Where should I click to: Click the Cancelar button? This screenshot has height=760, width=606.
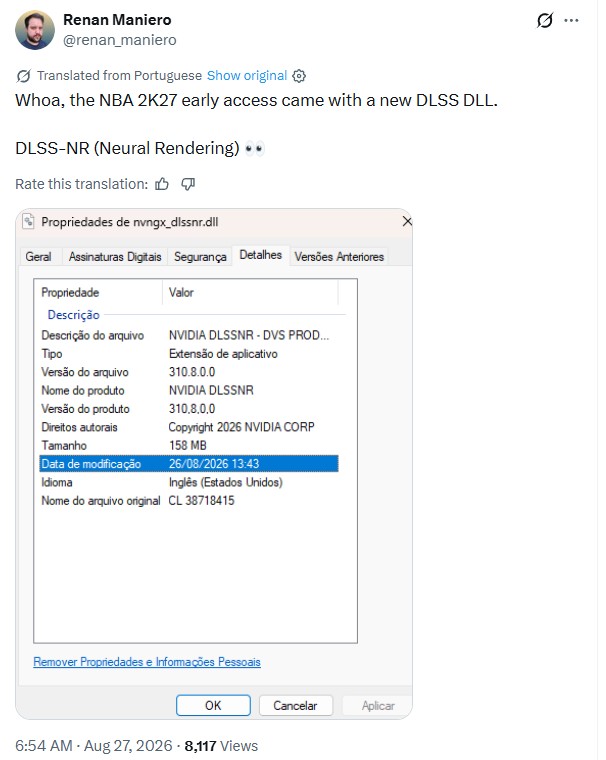(x=295, y=705)
